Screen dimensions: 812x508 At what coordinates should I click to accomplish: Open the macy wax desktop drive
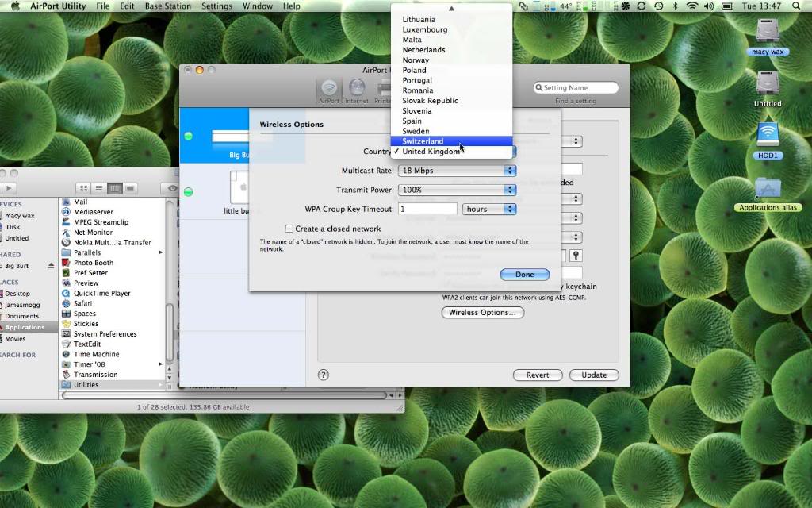[768, 37]
